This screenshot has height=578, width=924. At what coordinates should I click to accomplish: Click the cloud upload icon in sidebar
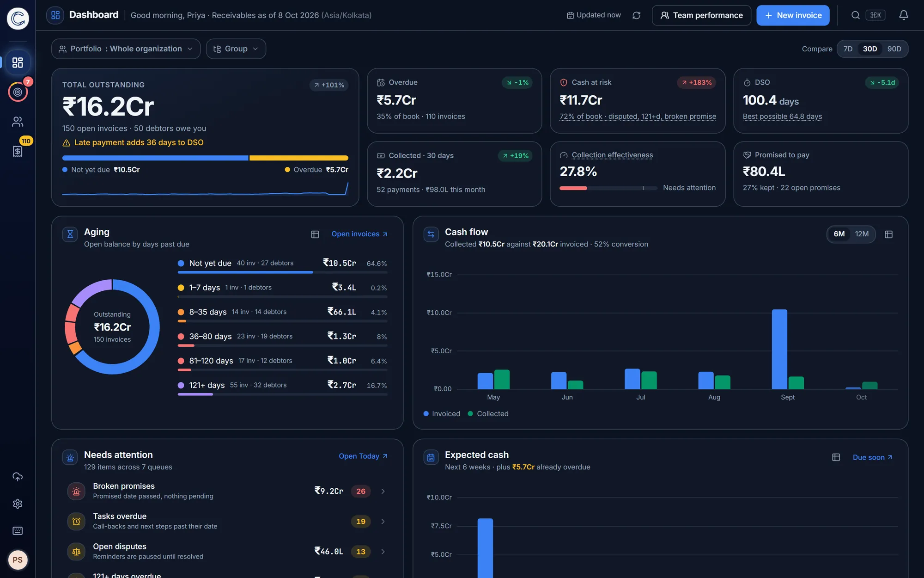[18, 477]
